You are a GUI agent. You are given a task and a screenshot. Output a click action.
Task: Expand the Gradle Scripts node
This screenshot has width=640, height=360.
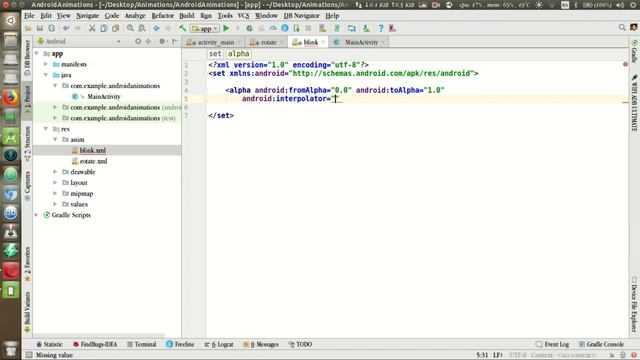[x=37, y=215]
